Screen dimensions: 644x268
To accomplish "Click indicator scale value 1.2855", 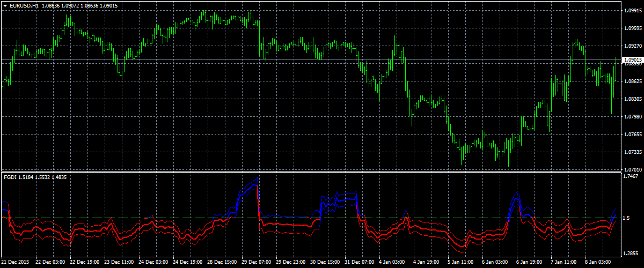I will pos(631,255).
